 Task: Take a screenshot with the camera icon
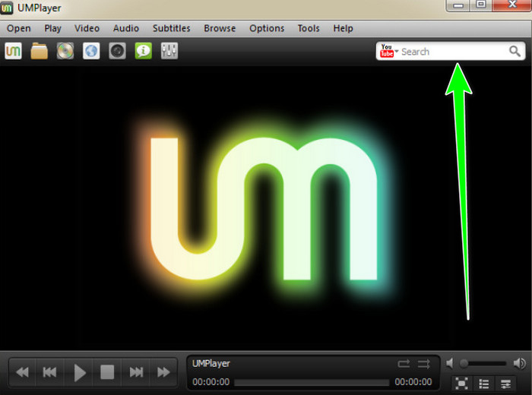click(117, 51)
